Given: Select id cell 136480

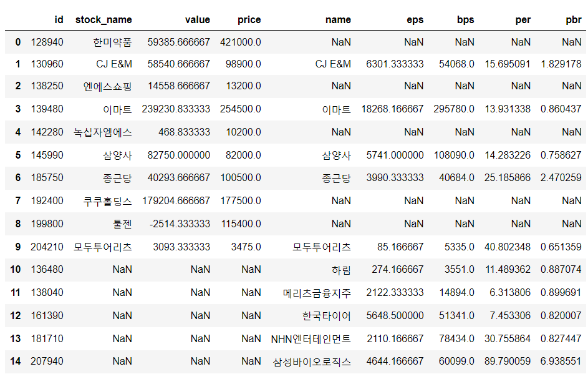Looking at the screenshot, I should click(47, 270).
